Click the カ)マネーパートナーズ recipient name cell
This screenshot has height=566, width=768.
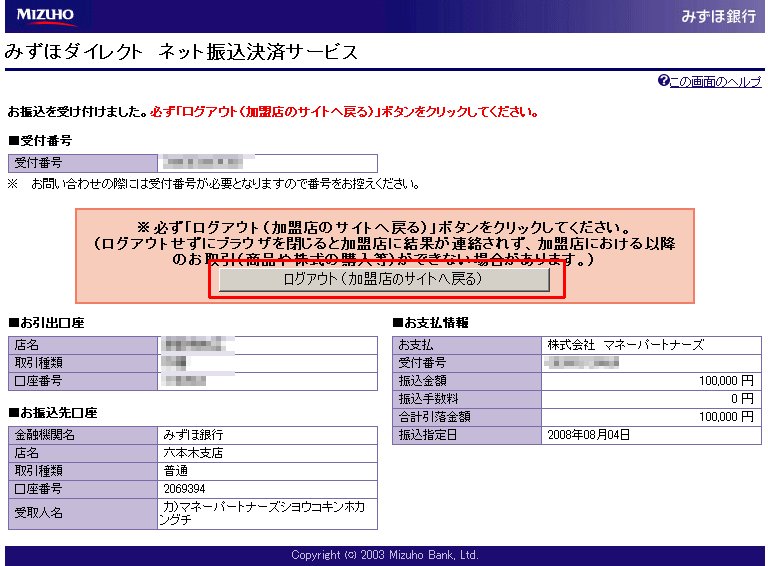tap(267, 513)
